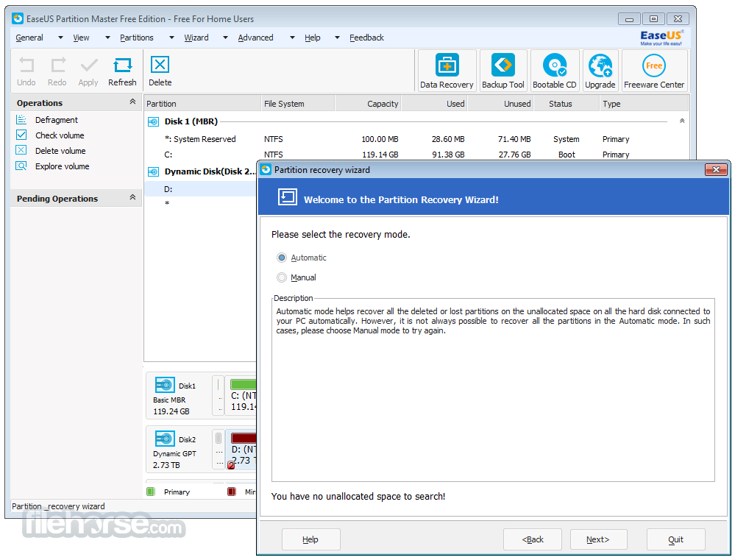
Task: Quit the recovery wizard
Action: coord(676,539)
